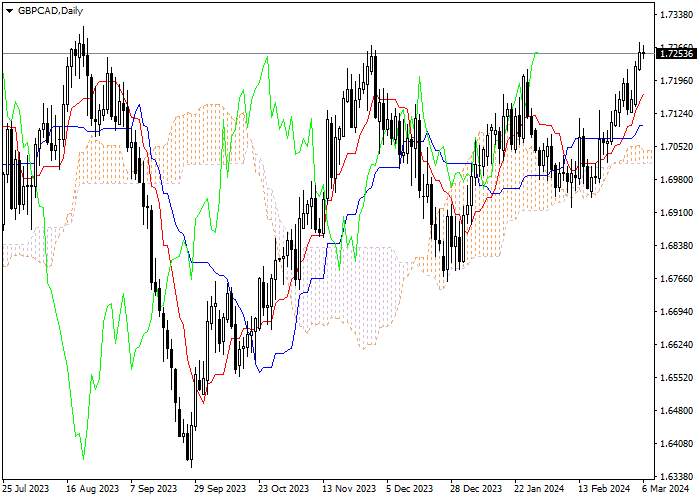This screenshot has width=700, height=500.
Task: Select price axis label 1.66240
Action: click(677, 345)
